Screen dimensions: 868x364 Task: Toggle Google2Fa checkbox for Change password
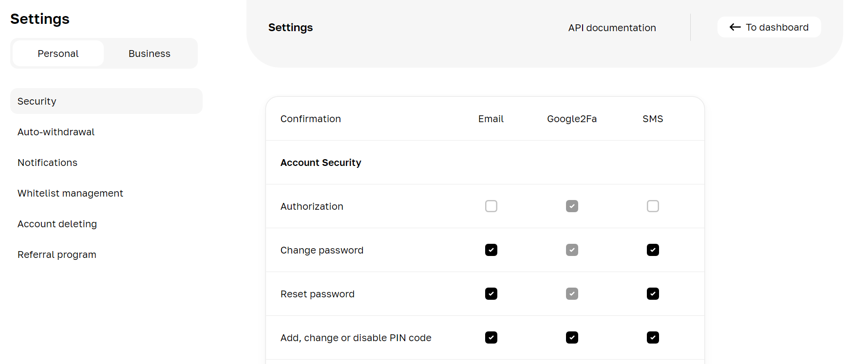(x=572, y=250)
